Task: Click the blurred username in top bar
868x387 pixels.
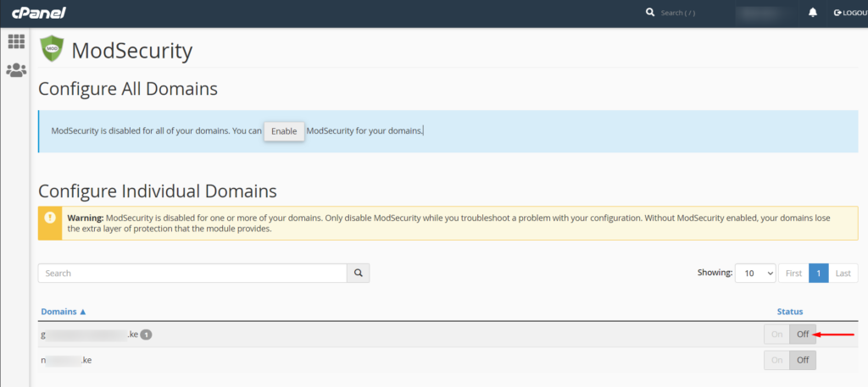Action: 765,13
